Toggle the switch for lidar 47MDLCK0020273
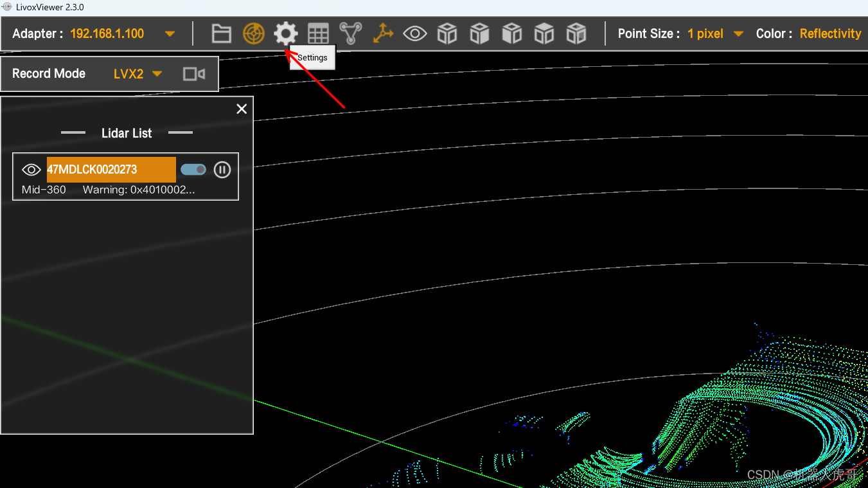The image size is (868, 488). tap(193, 170)
